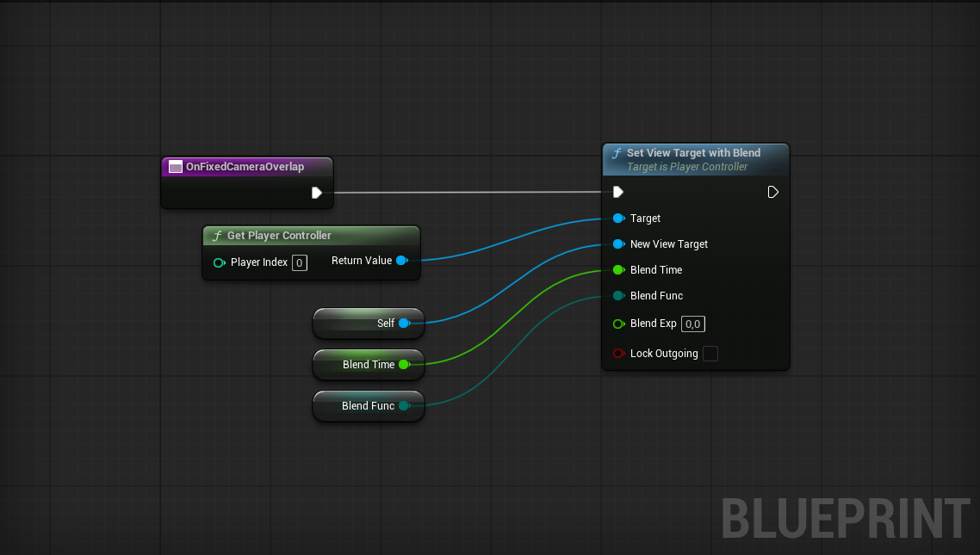This screenshot has height=555, width=980.
Task: Select the OnFixedCameraOverlap event node title
Action: [245, 167]
